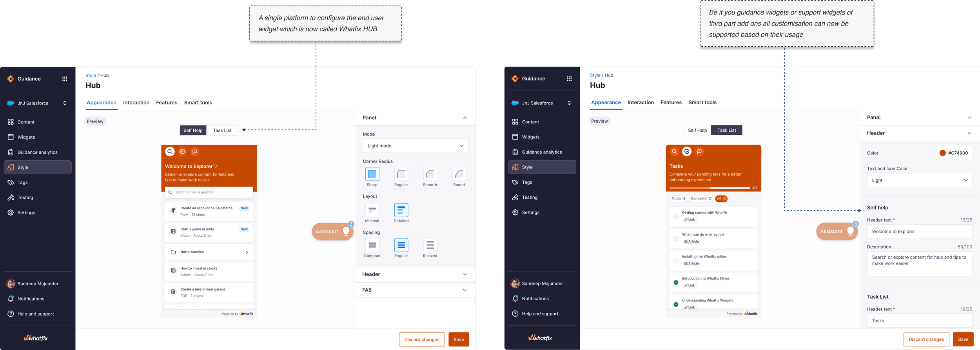This screenshot has width=980, height=350.
Task: Choose the Minimal layout option
Action: pos(372,210)
